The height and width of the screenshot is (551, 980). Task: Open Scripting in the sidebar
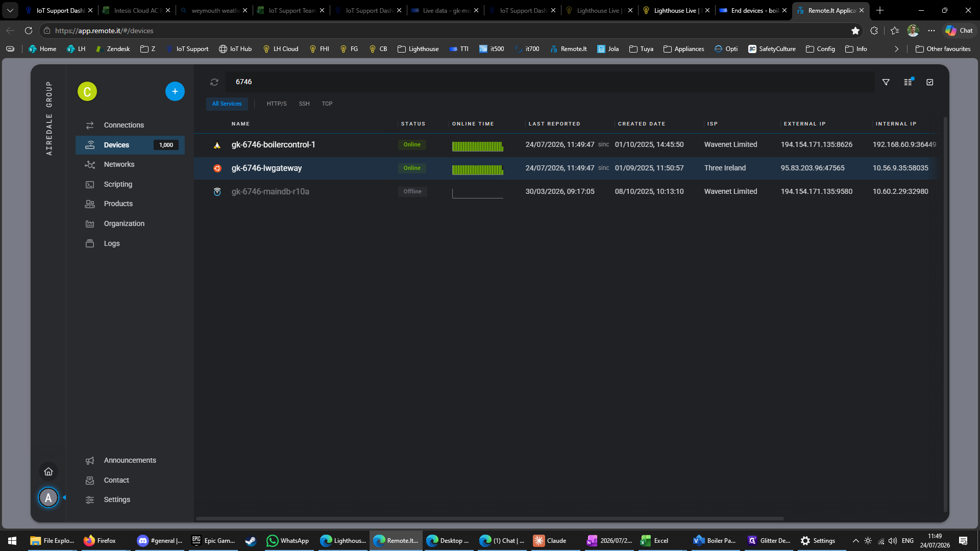(118, 184)
